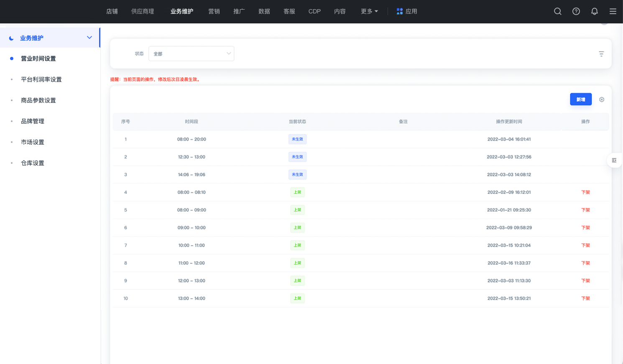
Task: Switch to the 供应商理 nav tab
Action: pyautogui.click(x=143, y=11)
